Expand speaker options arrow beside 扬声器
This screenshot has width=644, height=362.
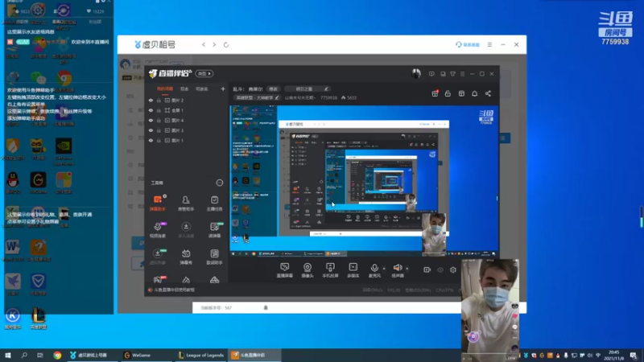[x=407, y=269]
